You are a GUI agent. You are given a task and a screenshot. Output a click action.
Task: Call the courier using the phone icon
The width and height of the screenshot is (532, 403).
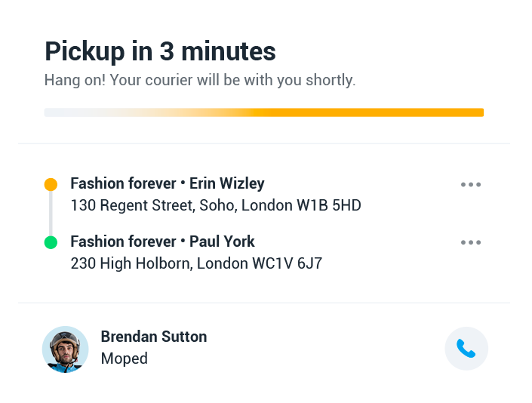466,349
